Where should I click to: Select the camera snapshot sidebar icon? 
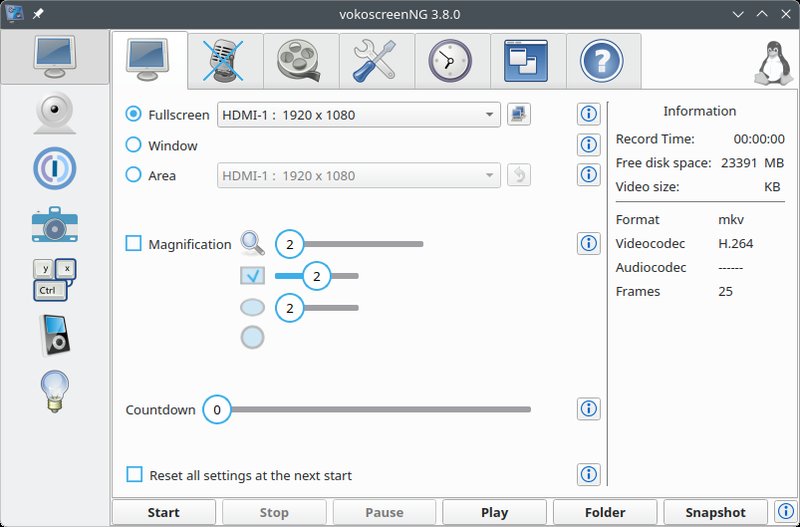54,224
